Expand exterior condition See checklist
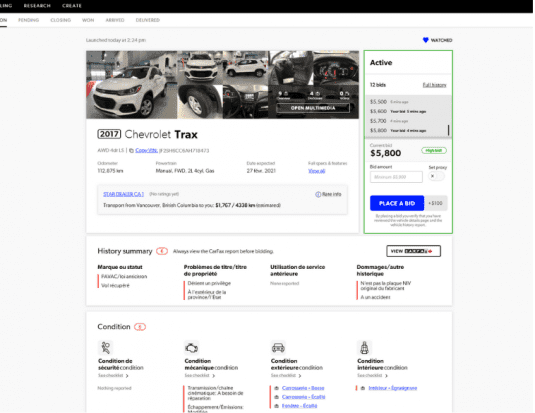The image size is (535, 413). [x=286, y=375]
